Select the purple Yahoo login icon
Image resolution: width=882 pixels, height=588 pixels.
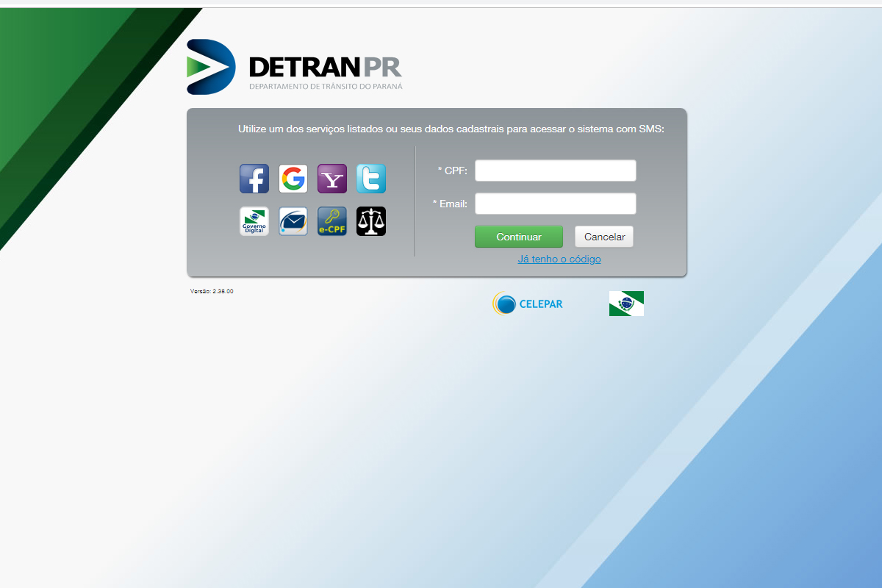(x=332, y=179)
